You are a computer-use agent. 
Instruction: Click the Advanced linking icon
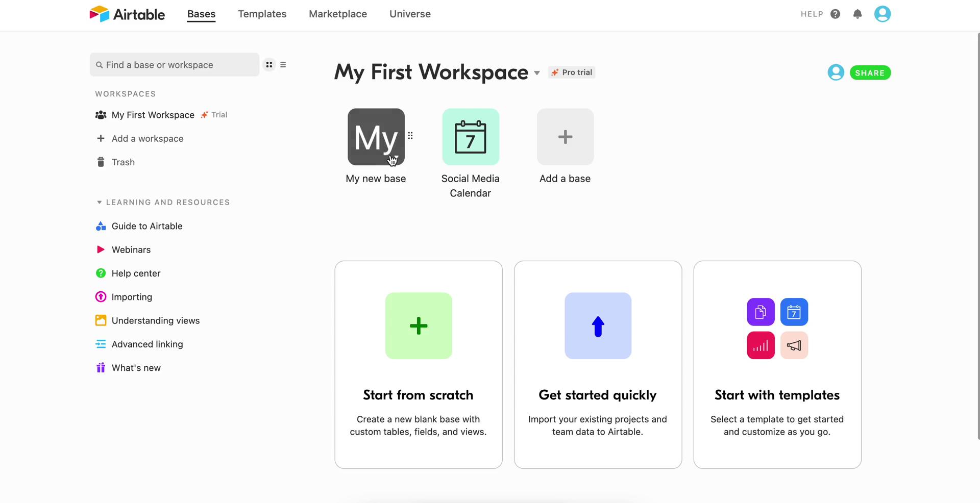101,344
